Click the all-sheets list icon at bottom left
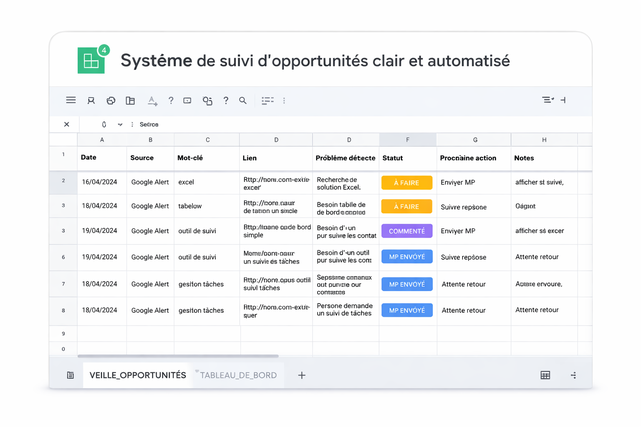641x427 pixels. tap(70, 375)
